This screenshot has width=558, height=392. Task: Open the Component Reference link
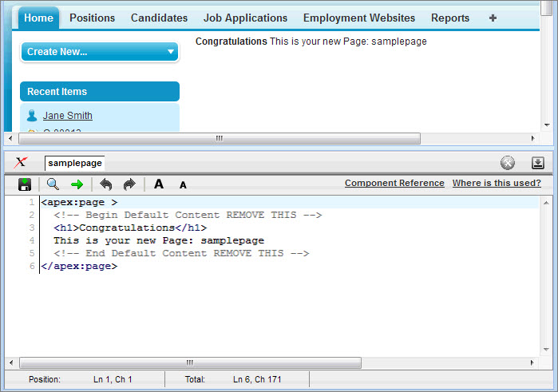click(394, 183)
